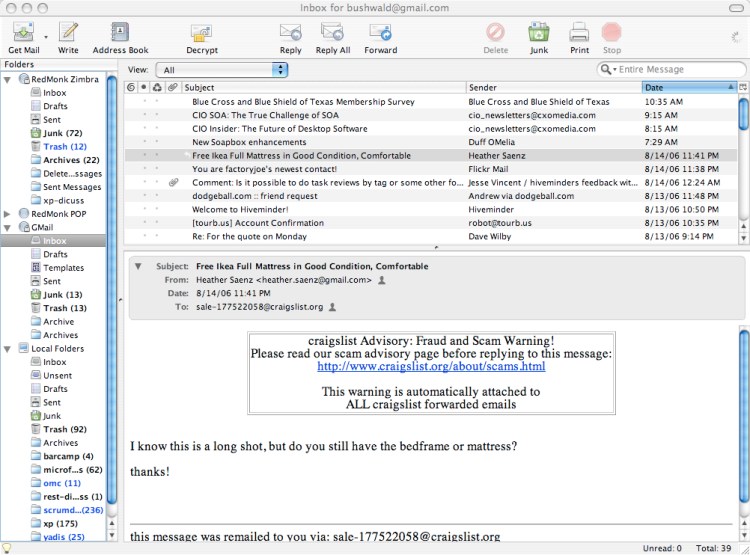Open the View filter dropdown

(222, 70)
